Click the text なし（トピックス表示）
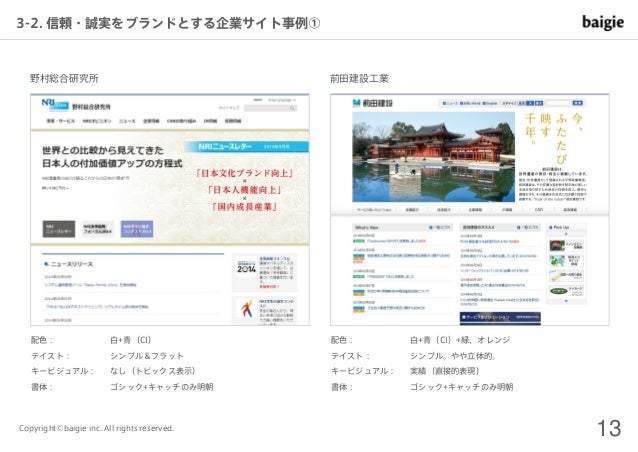Screen dimensions: 638x452 pos(153,371)
